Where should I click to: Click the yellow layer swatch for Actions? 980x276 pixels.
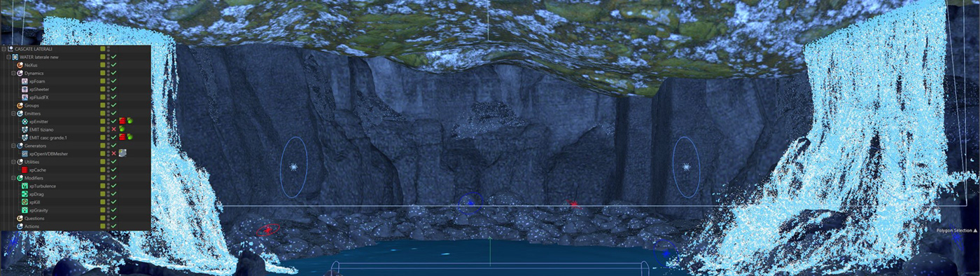[x=102, y=226]
